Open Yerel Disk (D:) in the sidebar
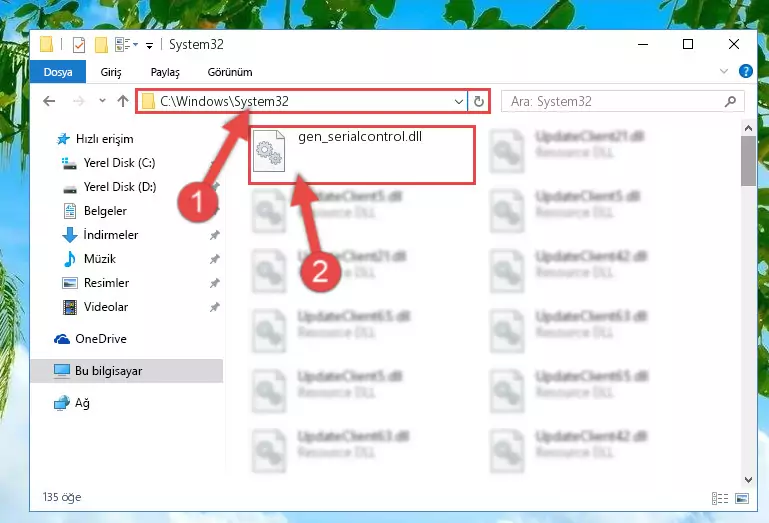Viewport: 769px width, 523px height. point(109,187)
